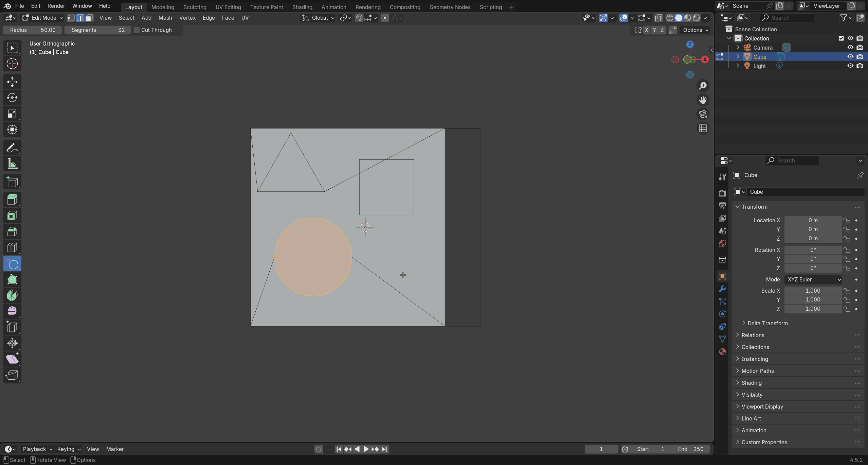The width and height of the screenshot is (868, 465).
Task: Switch to the Shading workspace tab
Action: tap(302, 7)
